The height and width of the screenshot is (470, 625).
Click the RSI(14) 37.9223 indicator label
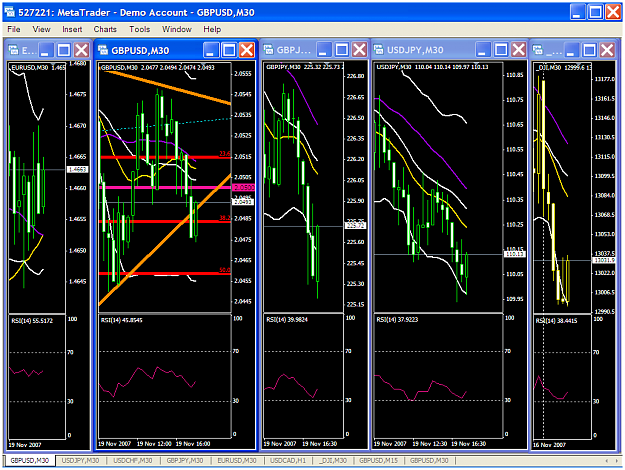point(397,319)
